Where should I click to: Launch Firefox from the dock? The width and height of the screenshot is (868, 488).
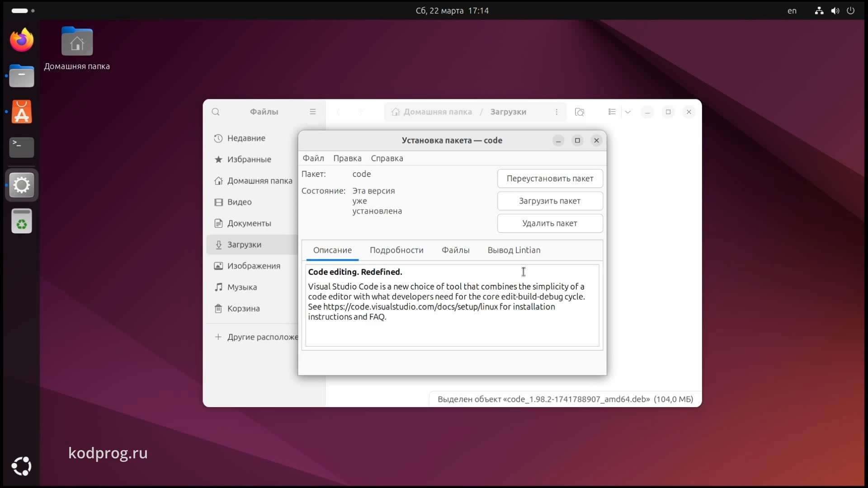(x=22, y=40)
